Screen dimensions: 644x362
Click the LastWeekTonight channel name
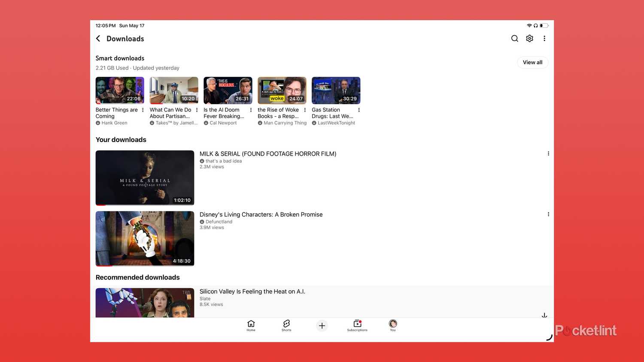point(336,123)
